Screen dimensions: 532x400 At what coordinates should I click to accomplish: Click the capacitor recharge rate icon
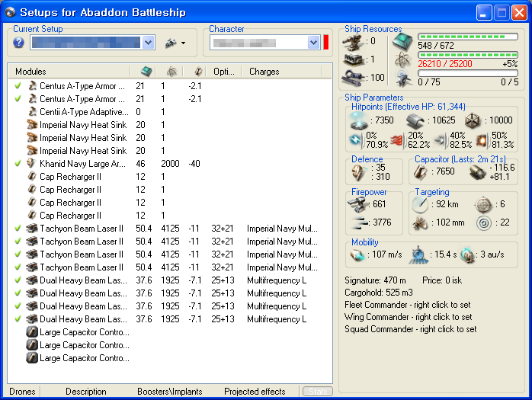[477, 172]
